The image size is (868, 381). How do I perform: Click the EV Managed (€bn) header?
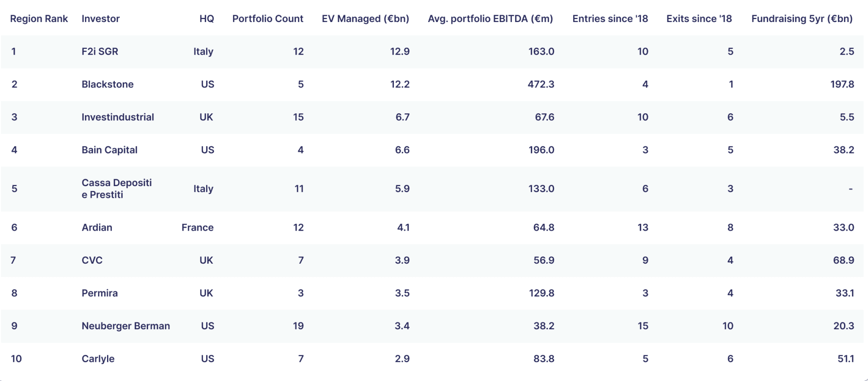click(366, 19)
